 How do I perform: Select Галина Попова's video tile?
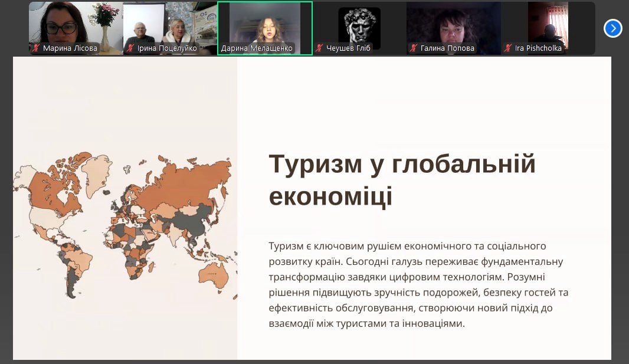coord(453,24)
